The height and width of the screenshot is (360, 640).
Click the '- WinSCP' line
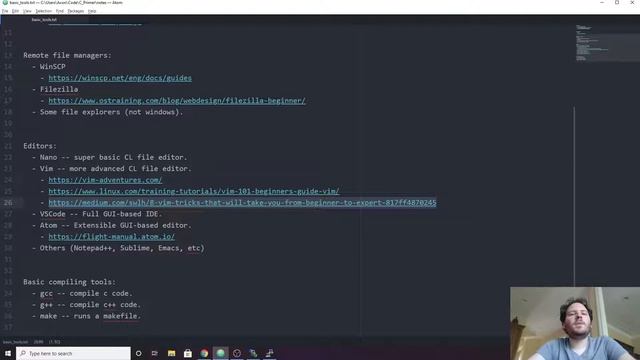49,67
